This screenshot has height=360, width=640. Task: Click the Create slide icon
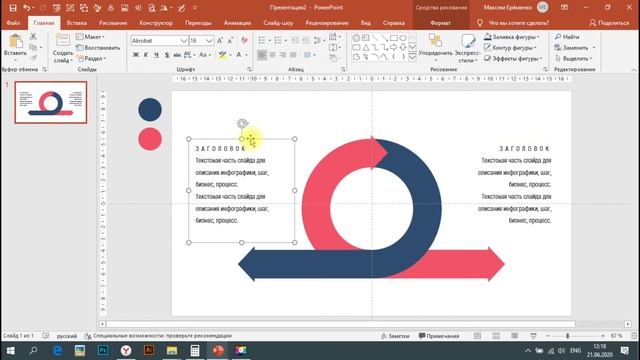point(62,40)
